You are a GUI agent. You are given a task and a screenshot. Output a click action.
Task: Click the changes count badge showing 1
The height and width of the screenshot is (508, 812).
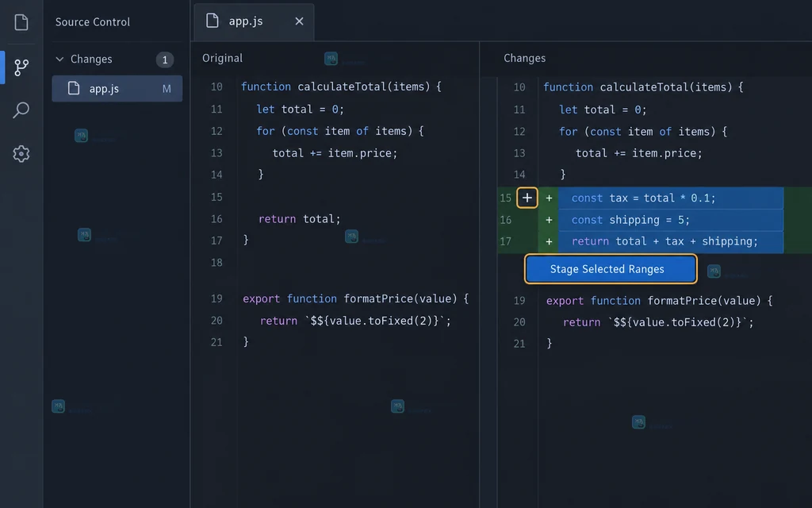[165, 60]
